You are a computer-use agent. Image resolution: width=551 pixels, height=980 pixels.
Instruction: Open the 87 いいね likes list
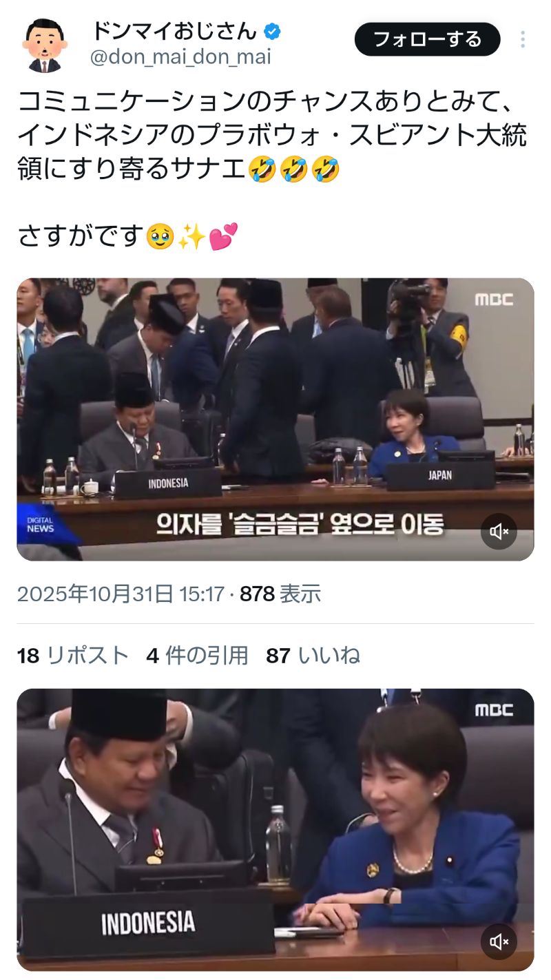pos(313,656)
